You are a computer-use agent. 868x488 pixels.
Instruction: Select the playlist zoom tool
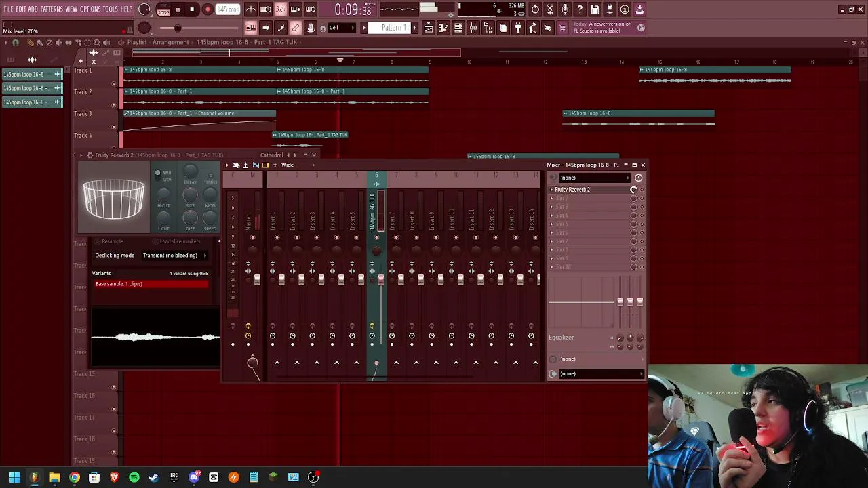point(97,43)
